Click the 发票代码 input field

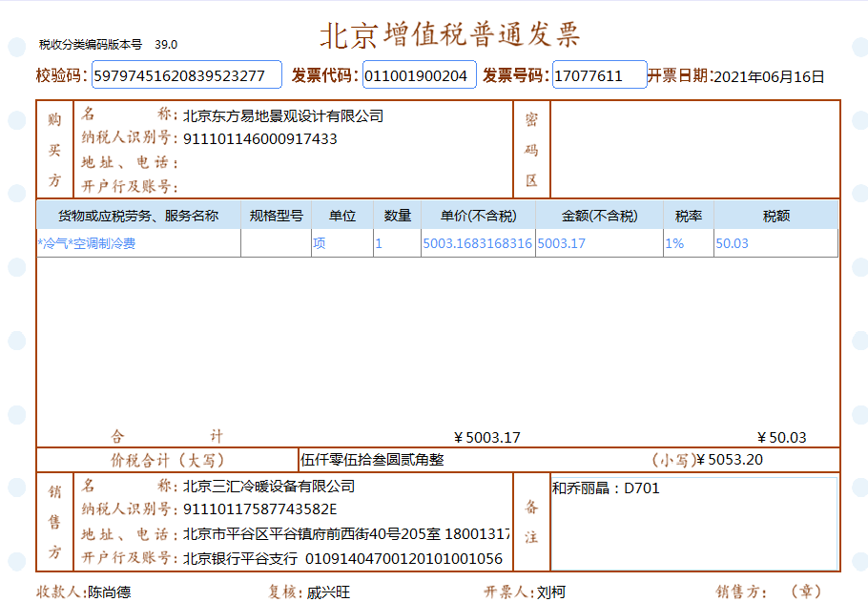(419, 74)
